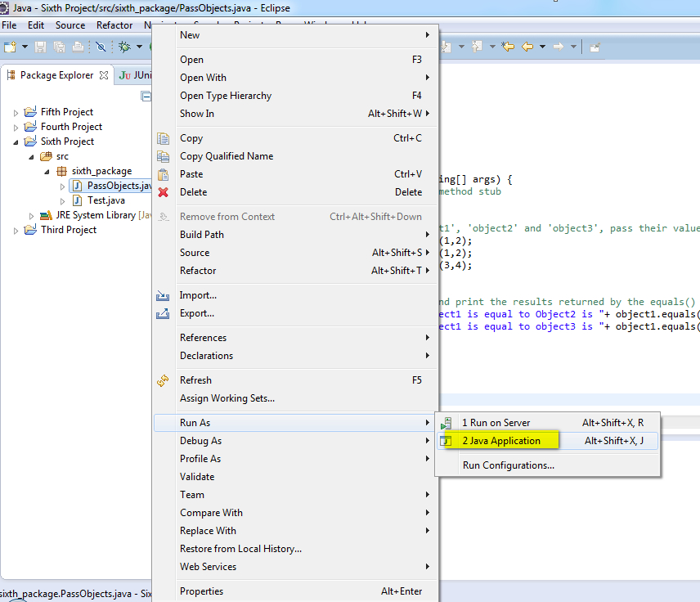Select Restore from Local History
This screenshot has height=602, width=700.
(295, 548)
